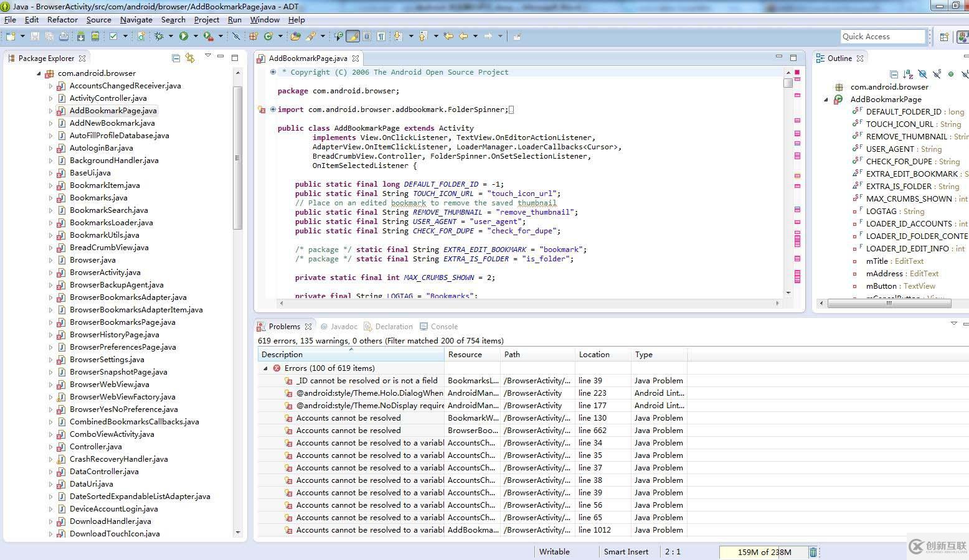Toggle Hide Fields in Outline toolbar
The height and width of the screenshot is (560, 969).
pyautogui.click(x=922, y=74)
